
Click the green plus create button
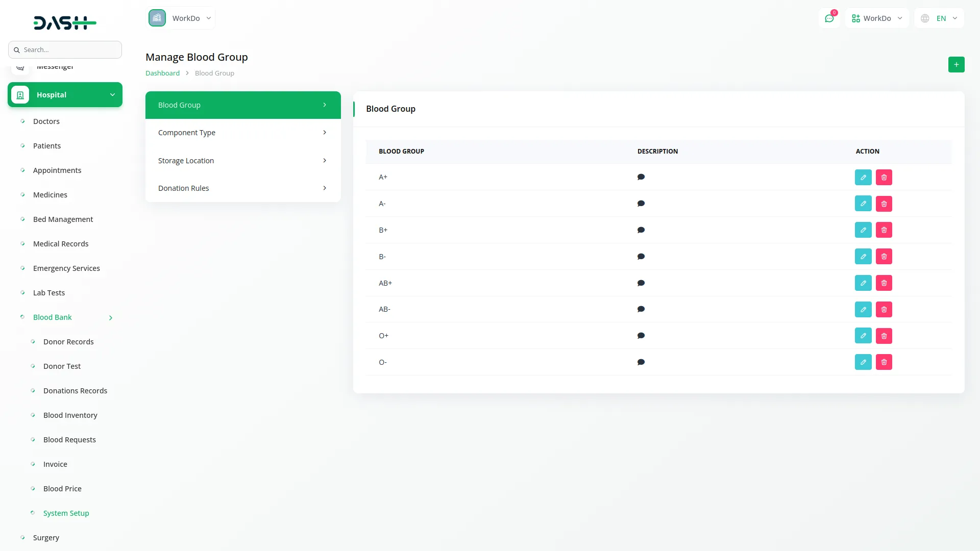coord(957,64)
